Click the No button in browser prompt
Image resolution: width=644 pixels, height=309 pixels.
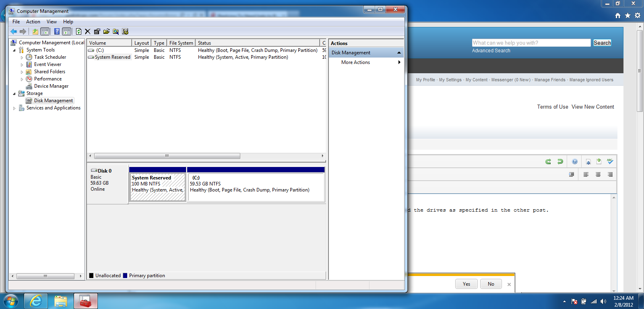[491, 284]
